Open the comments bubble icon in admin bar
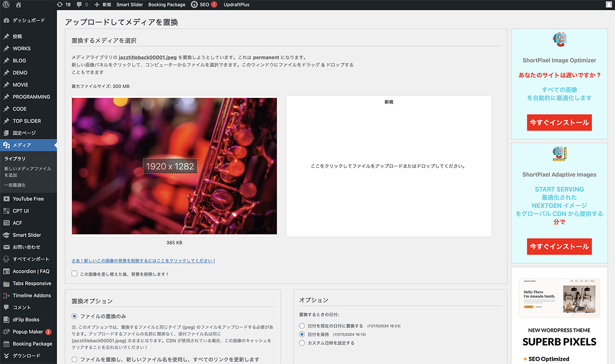Image resolution: width=615 pixels, height=364 pixels. tap(79, 5)
